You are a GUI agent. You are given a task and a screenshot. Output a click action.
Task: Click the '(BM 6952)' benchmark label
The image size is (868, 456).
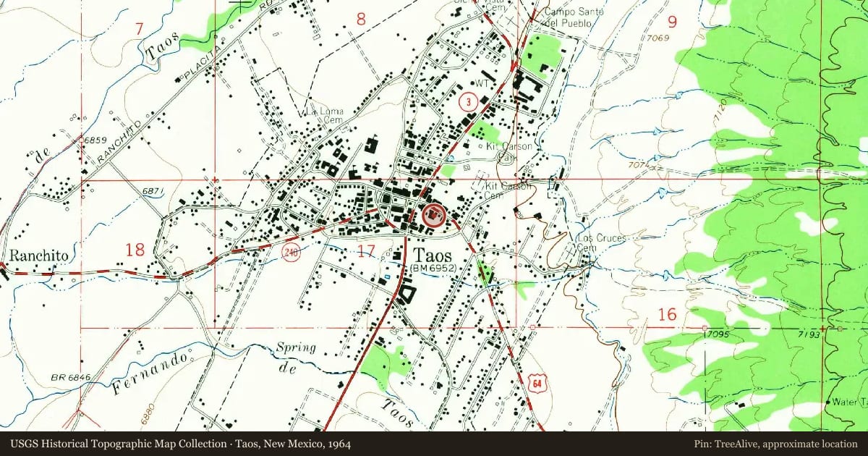433,269
